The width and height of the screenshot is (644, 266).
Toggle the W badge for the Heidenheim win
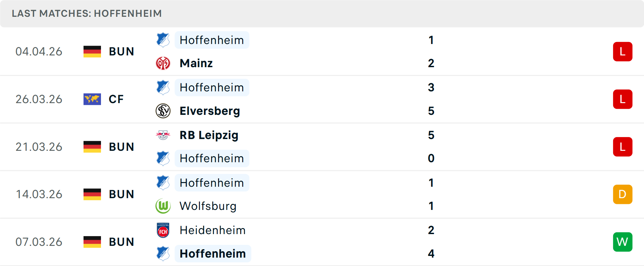point(623,242)
